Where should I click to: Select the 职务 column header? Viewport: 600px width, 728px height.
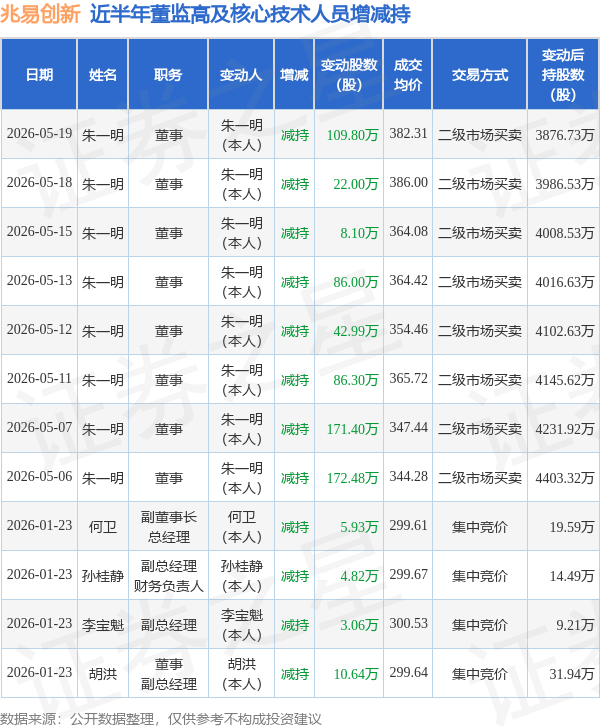pos(168,75)
